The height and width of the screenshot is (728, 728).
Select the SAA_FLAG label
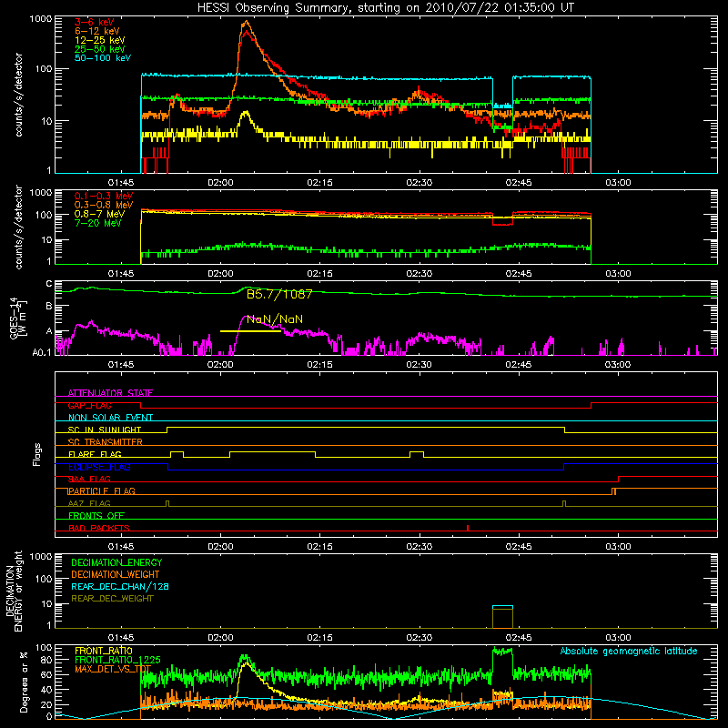pos(89,479)
